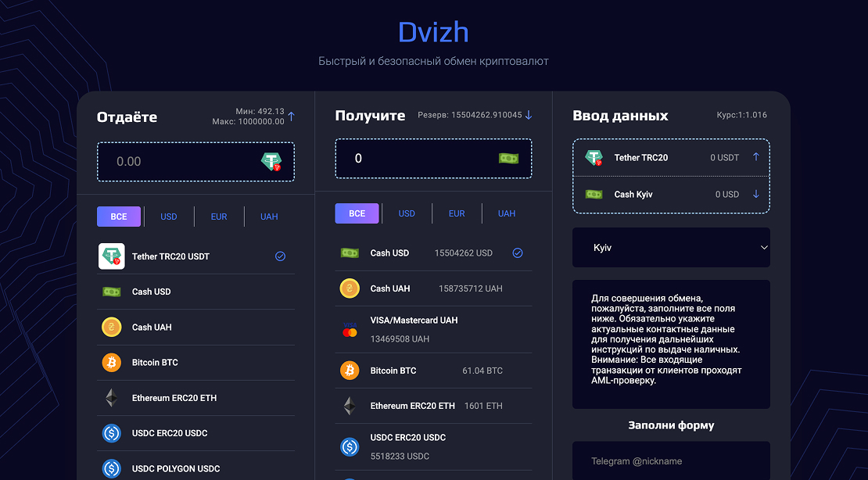
Task: Click the Cash UAH coin icon in receive list
Action: [350, 288]
